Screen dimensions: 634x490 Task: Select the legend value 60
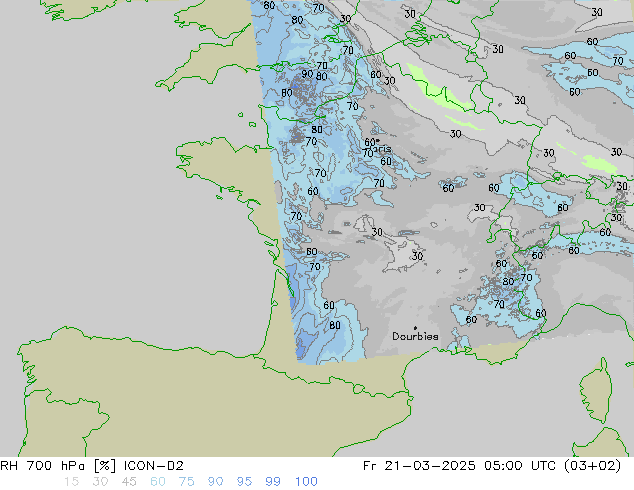pyautogui.click(x=158, y=482)
